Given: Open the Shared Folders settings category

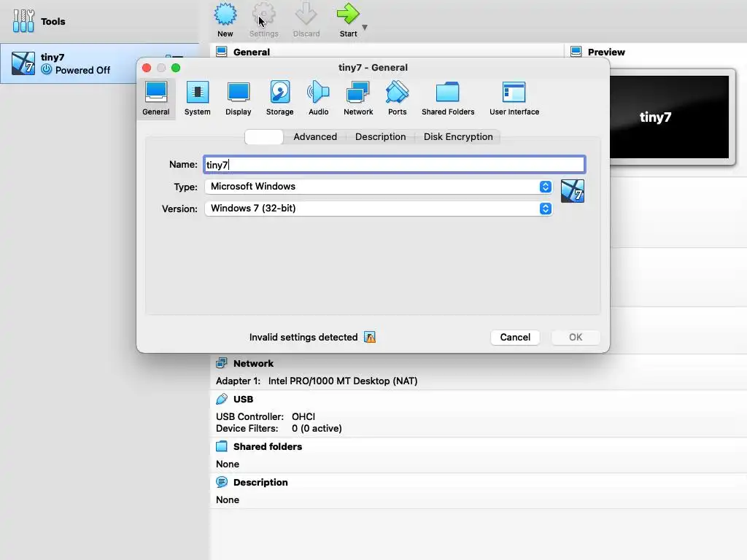Looking at the screenshot, I should 448,98.
